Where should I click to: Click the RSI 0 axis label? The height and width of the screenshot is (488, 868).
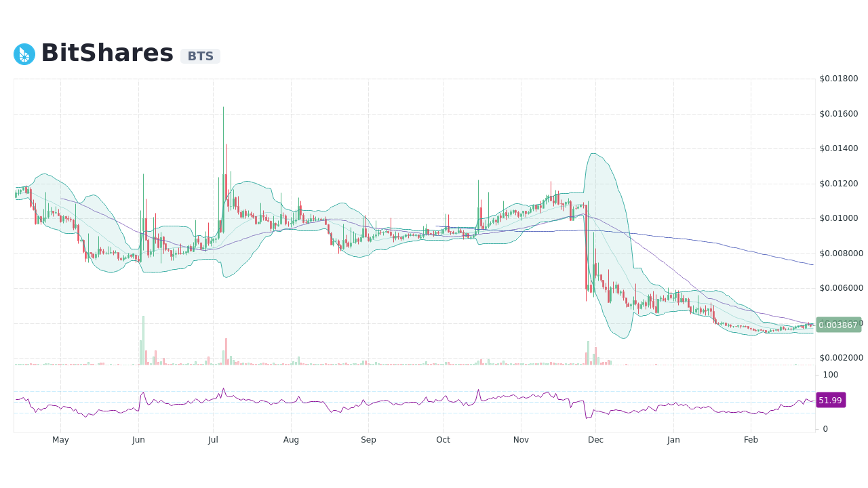tap(825, 429)
